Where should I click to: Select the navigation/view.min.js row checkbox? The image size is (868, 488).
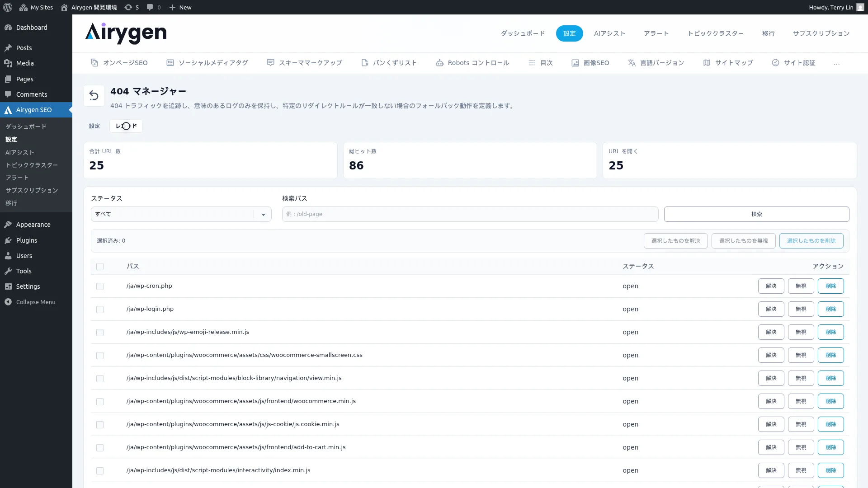click(x=100, y=379)
